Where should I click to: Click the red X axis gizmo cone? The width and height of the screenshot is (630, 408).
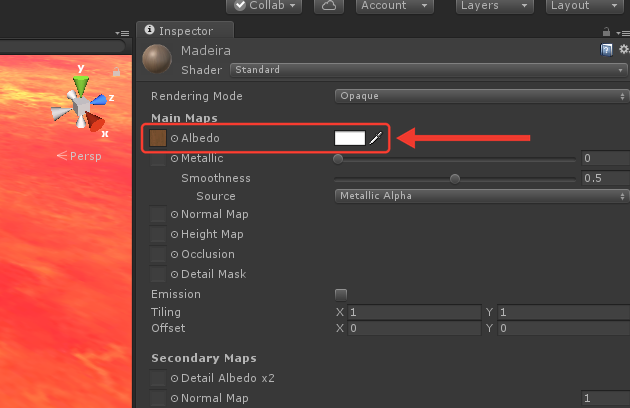click(x=96, y=122)
